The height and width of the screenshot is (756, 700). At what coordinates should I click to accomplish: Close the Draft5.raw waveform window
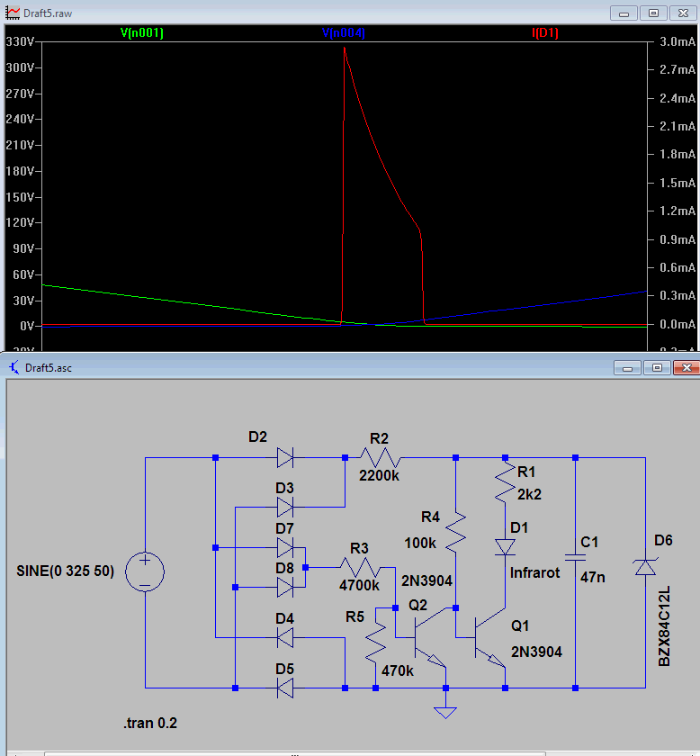[683, 13]
